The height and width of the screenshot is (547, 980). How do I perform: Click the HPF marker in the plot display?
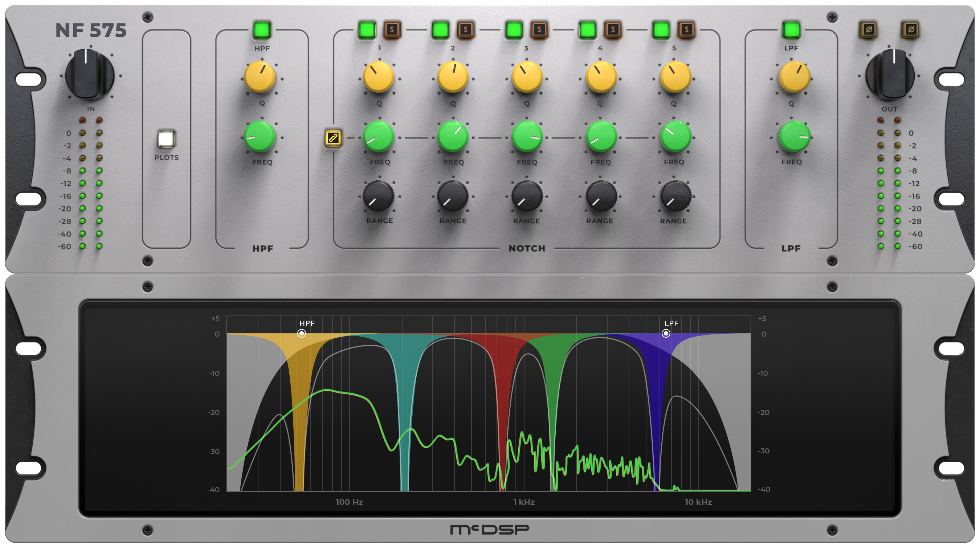(x=302, y=334)
